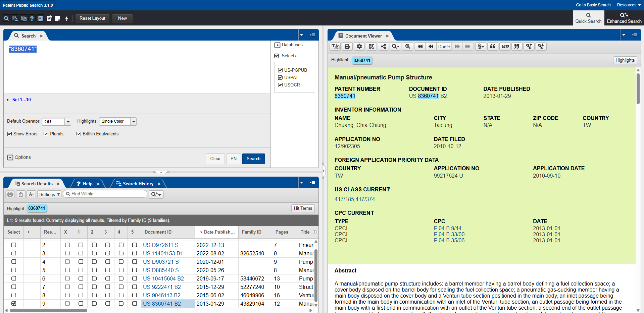Click the zoom-in magnifier in viewer toolbar
This screenshot has height=313, width=644.
[x=408, y=47]
